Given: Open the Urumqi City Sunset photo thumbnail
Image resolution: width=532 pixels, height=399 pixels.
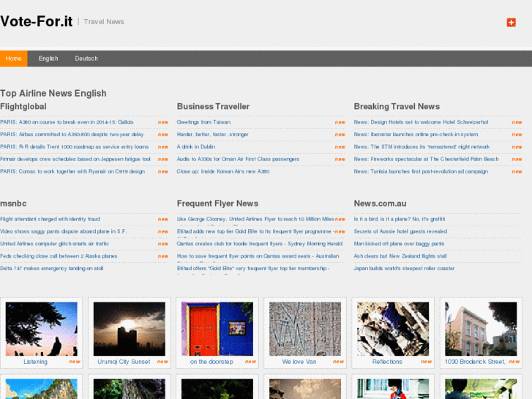Looking at the screenshot, I should (x=130, y=329).
